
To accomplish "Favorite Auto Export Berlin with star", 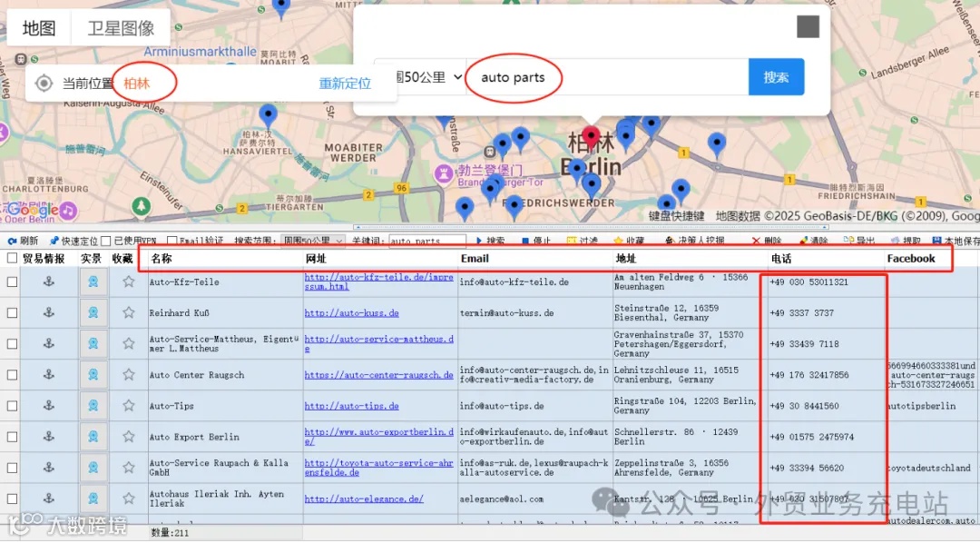I will (x=128, y=436).
